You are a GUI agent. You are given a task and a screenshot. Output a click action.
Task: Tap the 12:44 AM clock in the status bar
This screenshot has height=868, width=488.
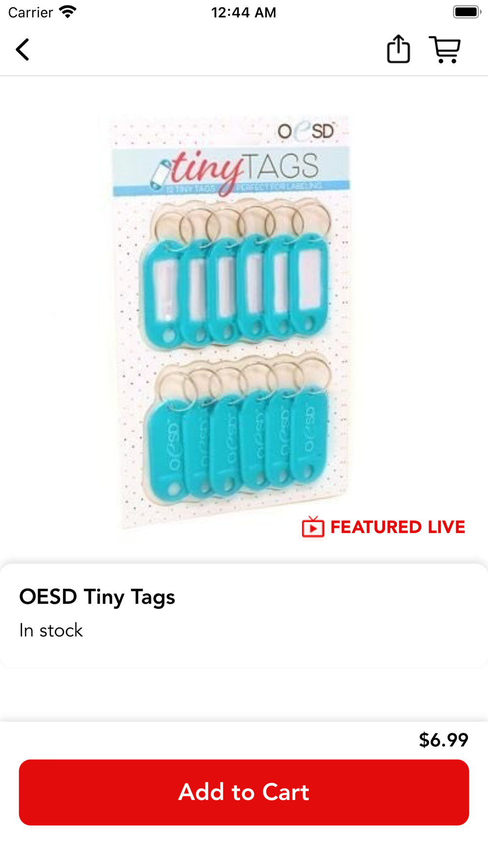tap(244, 12)
